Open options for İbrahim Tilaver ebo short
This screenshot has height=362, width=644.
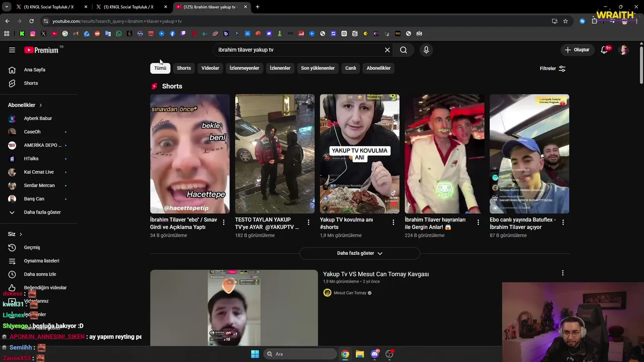[x=223, y=222]
